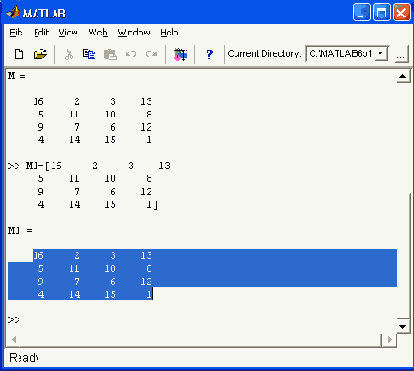
Task: Click the vertical scrollbar up arrow
Action: pos(403,77)
